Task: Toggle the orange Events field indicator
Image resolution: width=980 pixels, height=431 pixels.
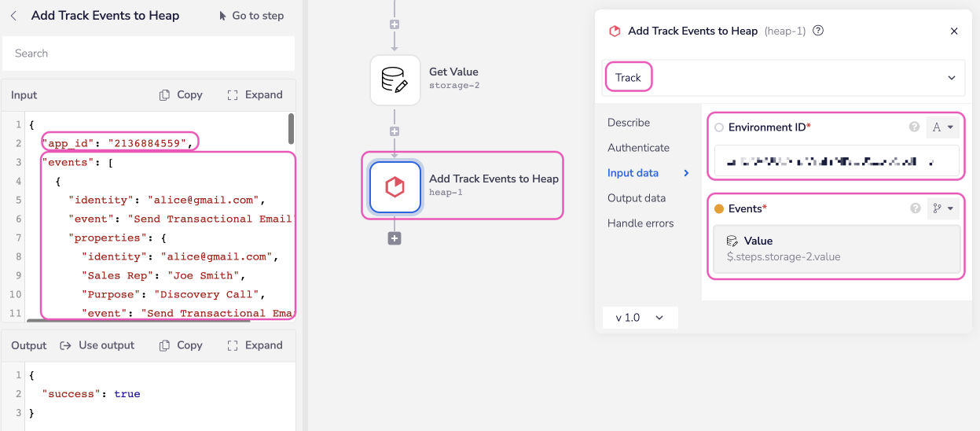Action: [719, 209]
